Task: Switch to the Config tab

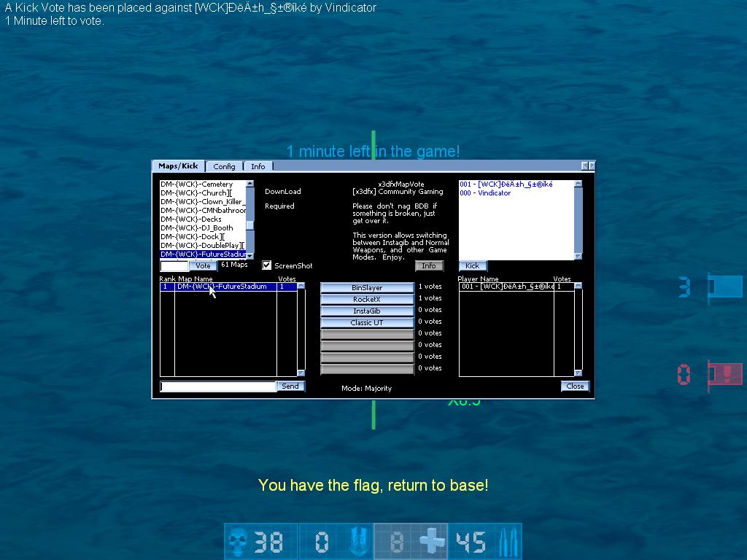Action: [x=224, y=166]
